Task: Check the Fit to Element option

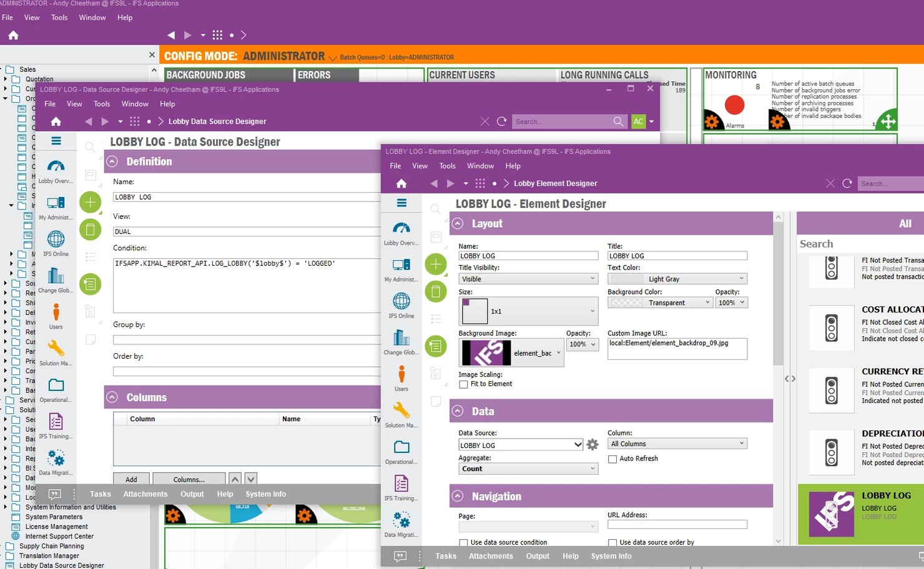Action: [x=463, y=384]
